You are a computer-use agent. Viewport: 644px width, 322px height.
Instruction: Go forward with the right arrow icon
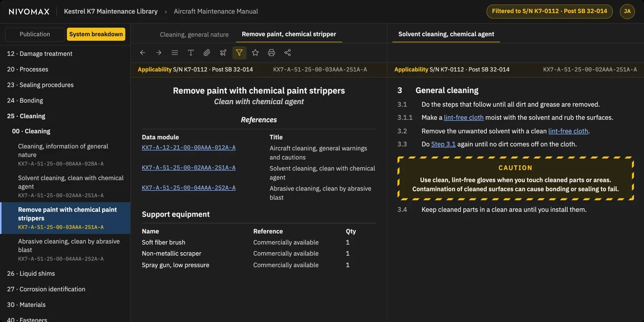point(159,53)
